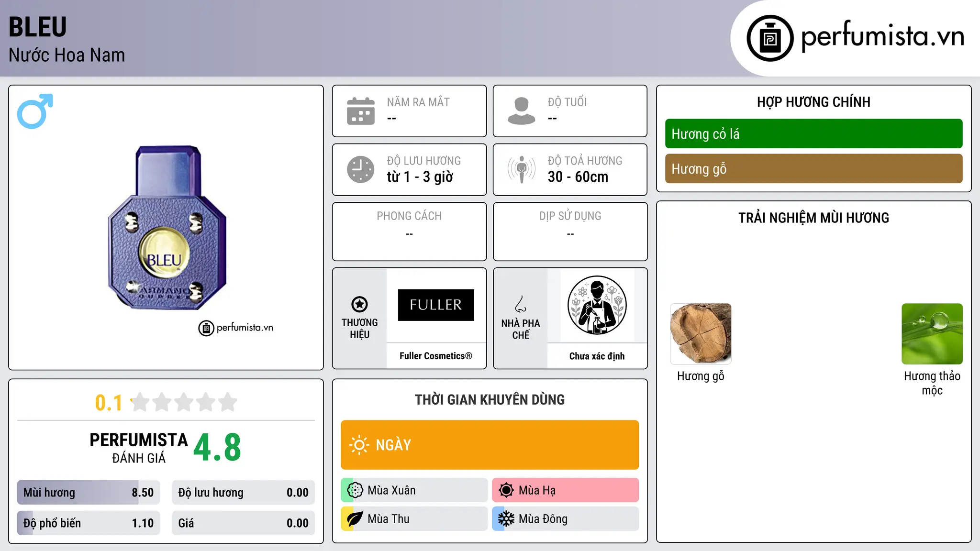Click the sillage icon beside Độ toả hương

point(522,169)
